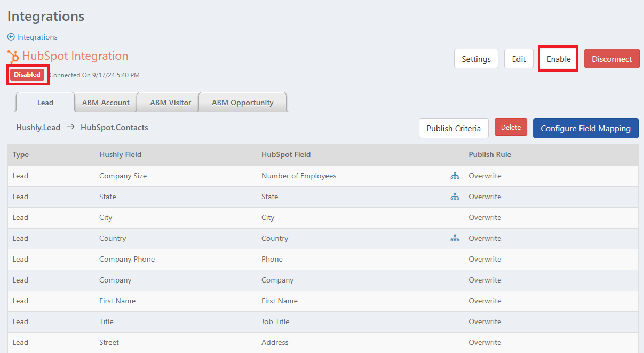Click the Integrations page heading
Image resolution: width=644 pixels, height=353 pixels.
46,17
